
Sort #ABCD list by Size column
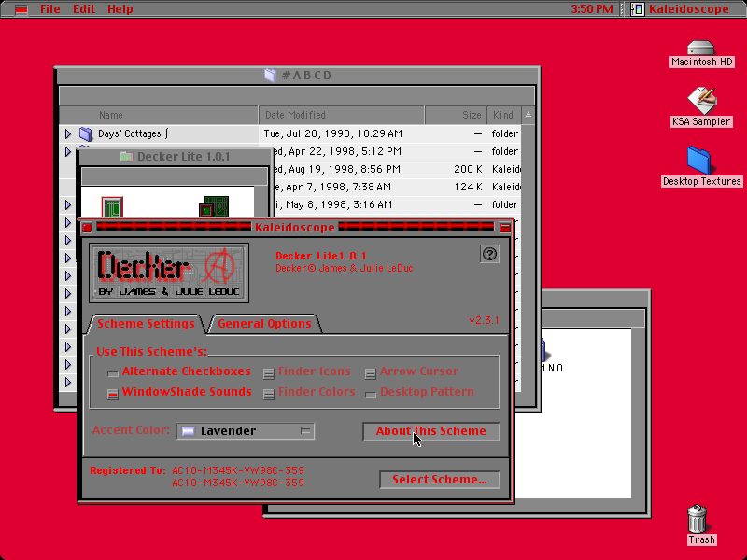click(456, 115)
